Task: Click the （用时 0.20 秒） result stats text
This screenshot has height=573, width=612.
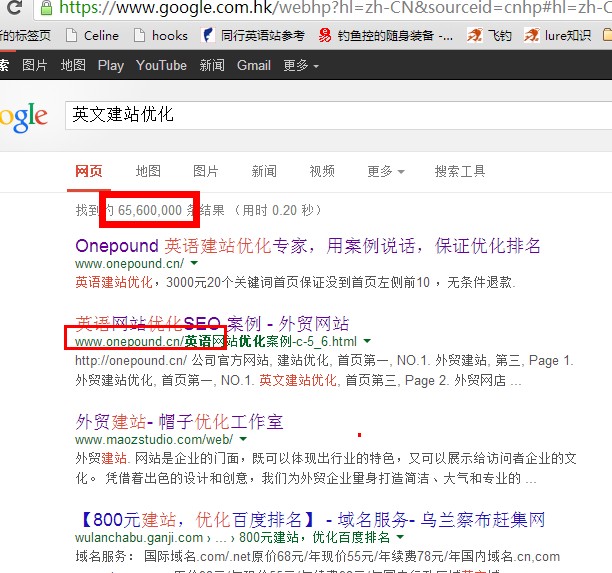Action: tap(279, 210)
